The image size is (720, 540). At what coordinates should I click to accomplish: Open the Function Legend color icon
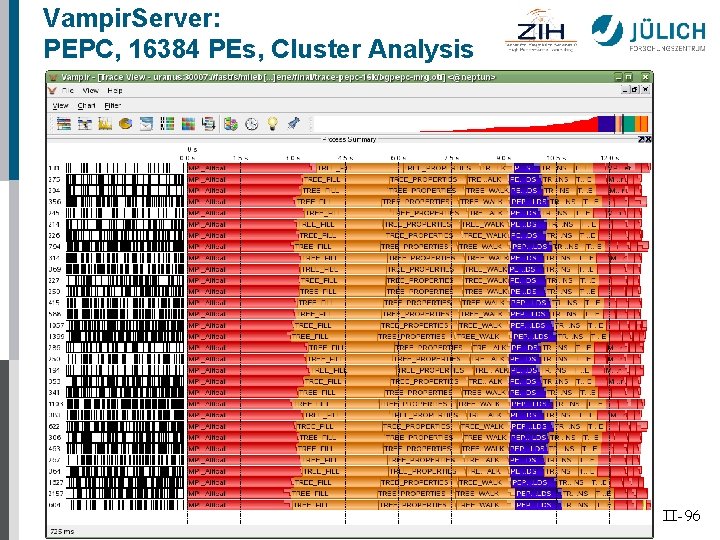(x=231, y=124)
